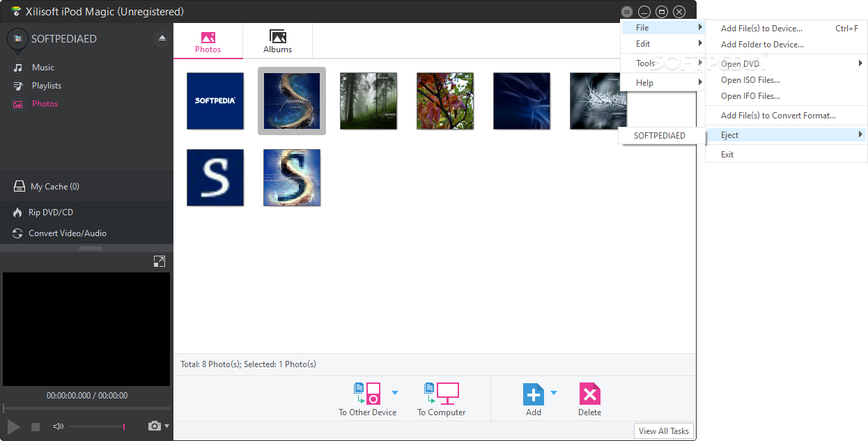Choose Add File(s) to Convert Format
This screenshot has width=868, height=441.
(786, 116)
